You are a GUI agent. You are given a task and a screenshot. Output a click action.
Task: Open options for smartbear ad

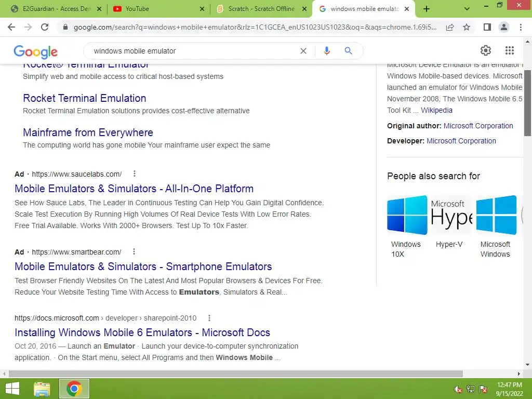pyautogui.click(x=134, y=252)
